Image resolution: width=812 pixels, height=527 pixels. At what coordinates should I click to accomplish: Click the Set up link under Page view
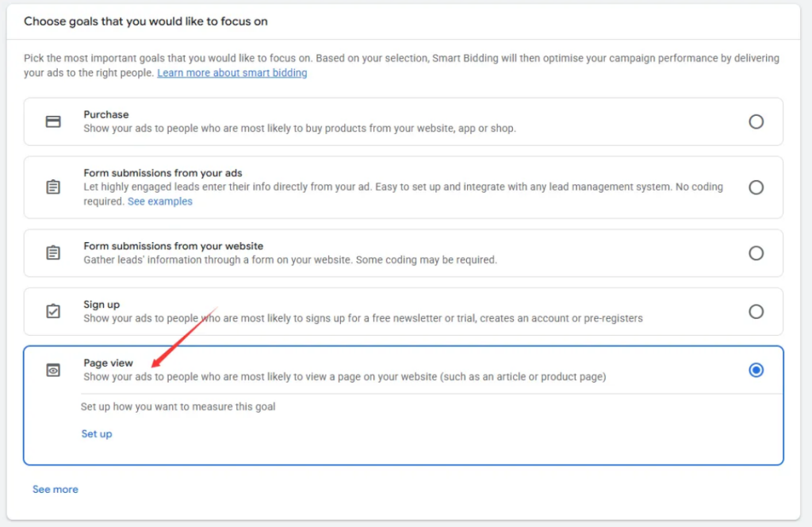point(97,434)
